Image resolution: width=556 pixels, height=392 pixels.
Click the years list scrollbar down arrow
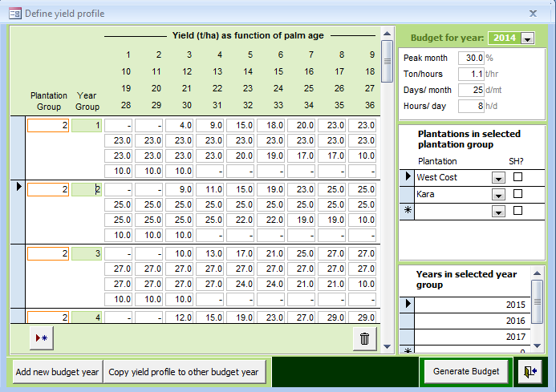click(537, 346)
